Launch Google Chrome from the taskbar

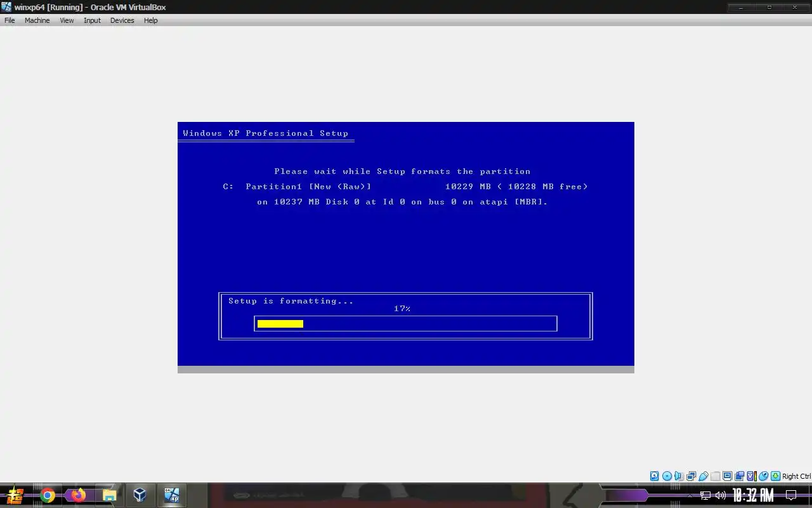tap(48, 495)
